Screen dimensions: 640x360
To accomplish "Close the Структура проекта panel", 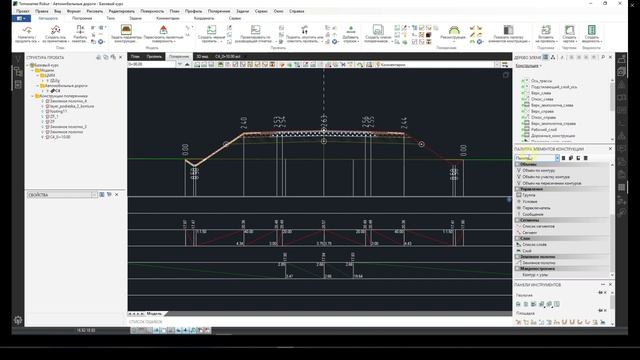I will tap(120, 58).
